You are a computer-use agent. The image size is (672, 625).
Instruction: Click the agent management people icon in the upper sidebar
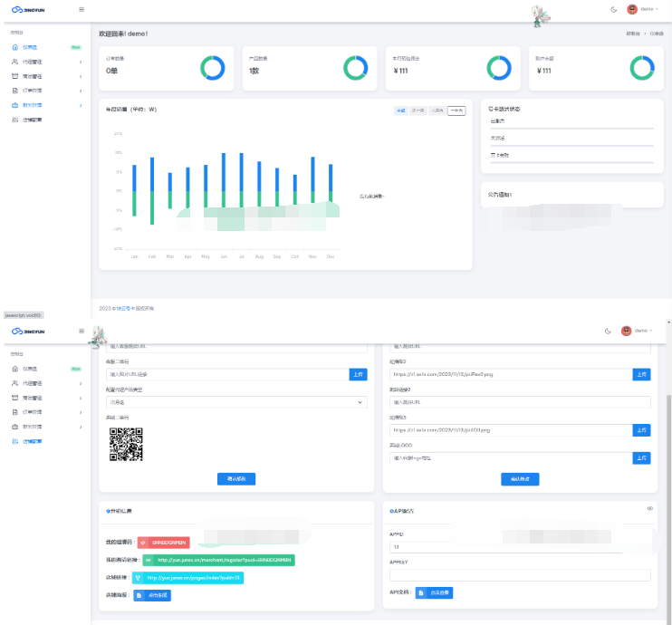click(14, 62)
